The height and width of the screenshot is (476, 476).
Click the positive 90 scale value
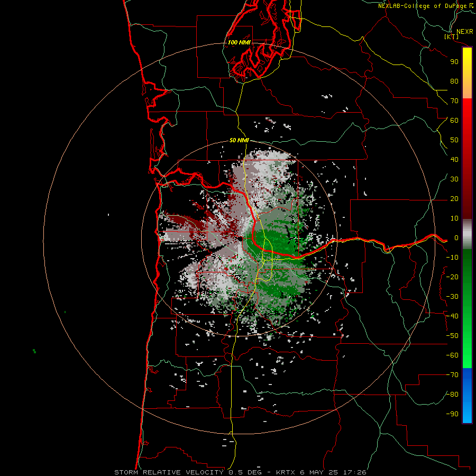(454, 62)
